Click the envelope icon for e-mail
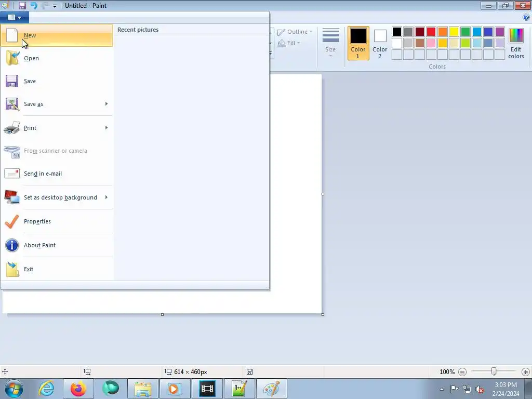This screenshot has height=399, width=532. pos(12,174)
